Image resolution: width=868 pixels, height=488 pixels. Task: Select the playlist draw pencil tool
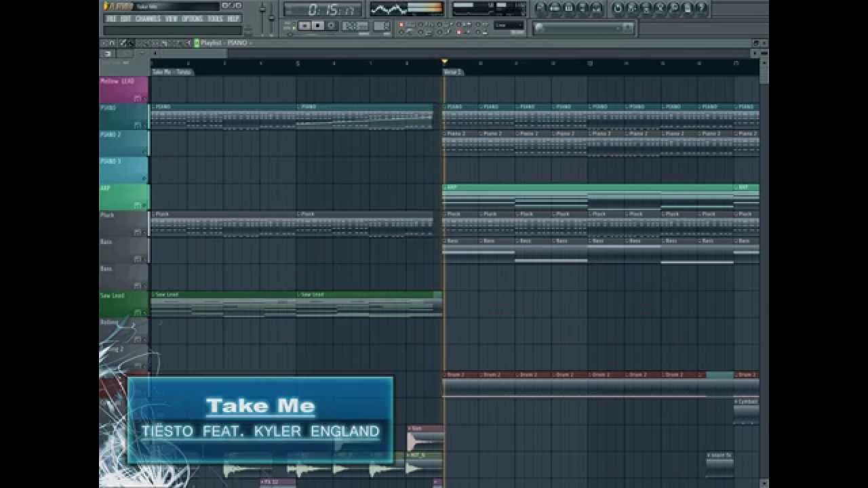(123, 43)
